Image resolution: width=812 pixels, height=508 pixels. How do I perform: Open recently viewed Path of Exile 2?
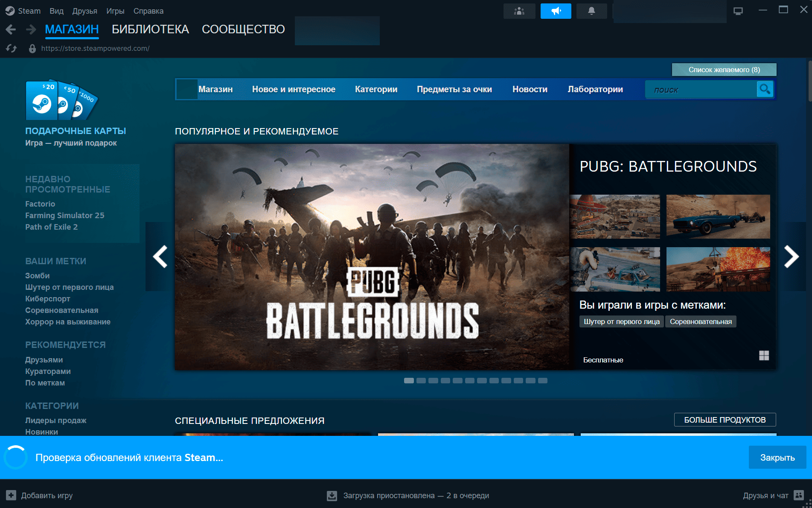tap(51, 227)
